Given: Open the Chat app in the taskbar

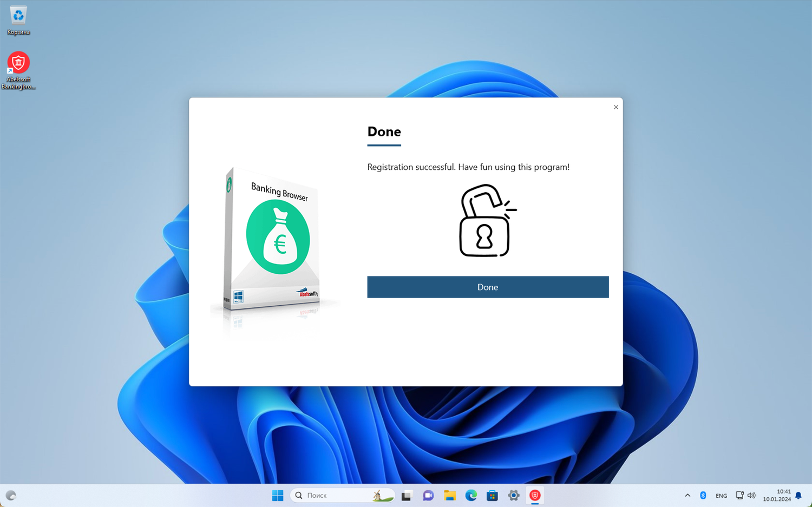Looking at the screenshot, I should pyautogui.click(x=428, y=495).
